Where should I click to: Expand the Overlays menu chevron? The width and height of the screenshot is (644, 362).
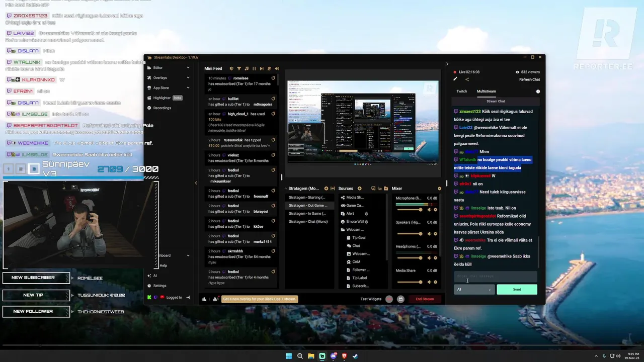[188, 77]
